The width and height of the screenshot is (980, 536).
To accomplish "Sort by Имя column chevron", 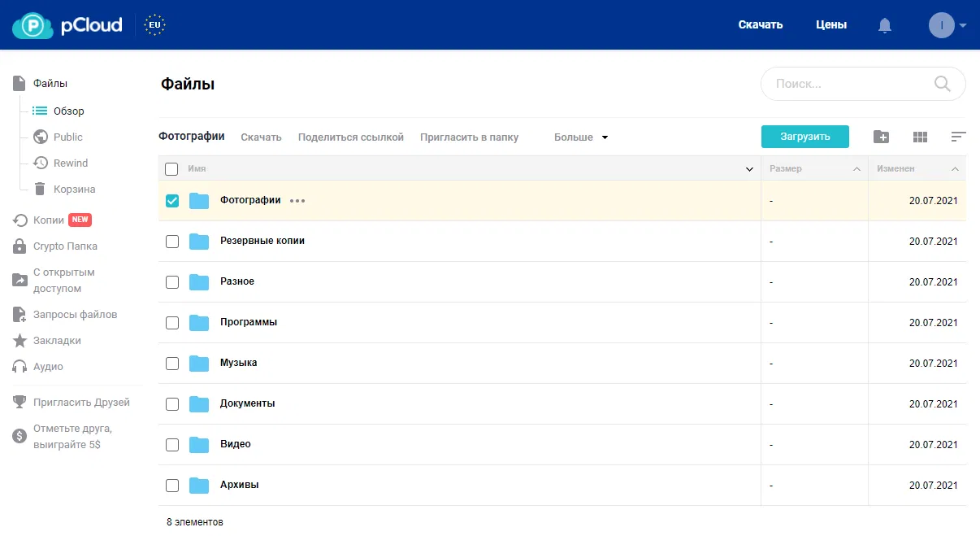I will (x=749, y=169).
